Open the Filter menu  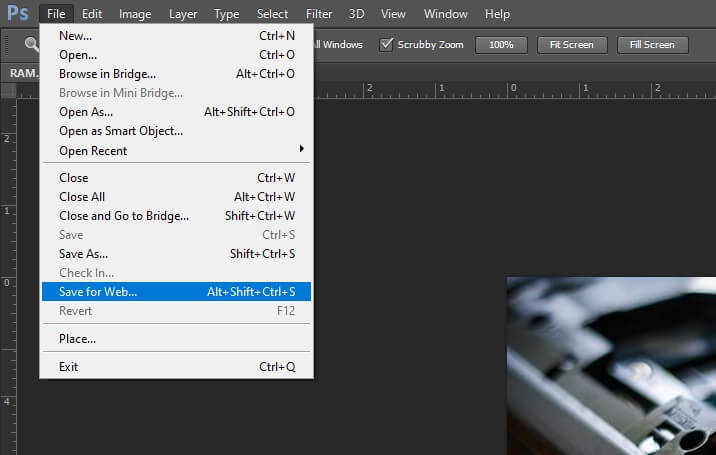(x=319, y=14)
